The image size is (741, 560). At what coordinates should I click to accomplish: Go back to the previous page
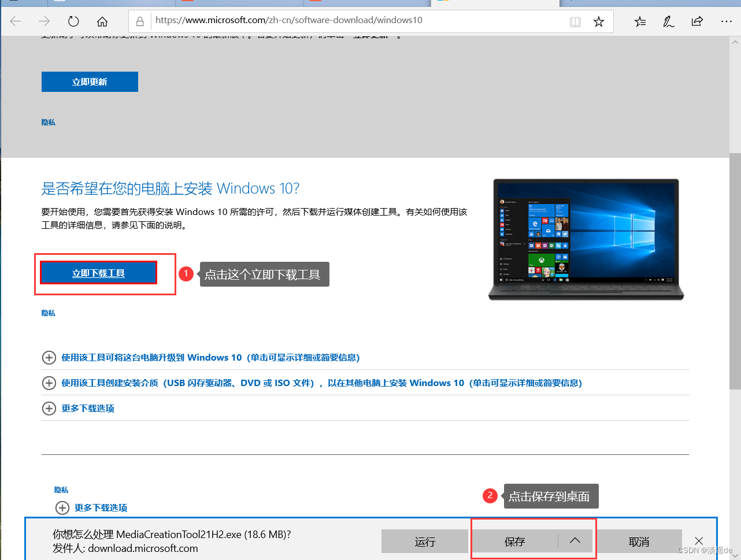point(16,21)
